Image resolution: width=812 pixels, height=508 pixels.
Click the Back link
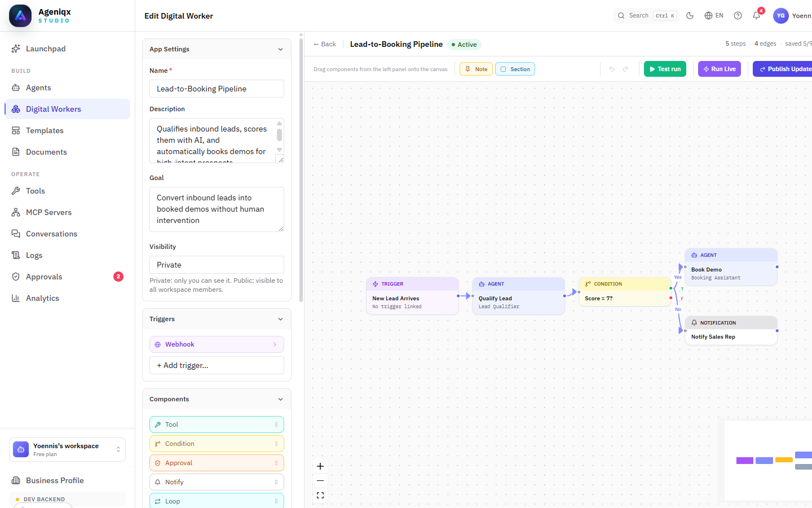325,44
